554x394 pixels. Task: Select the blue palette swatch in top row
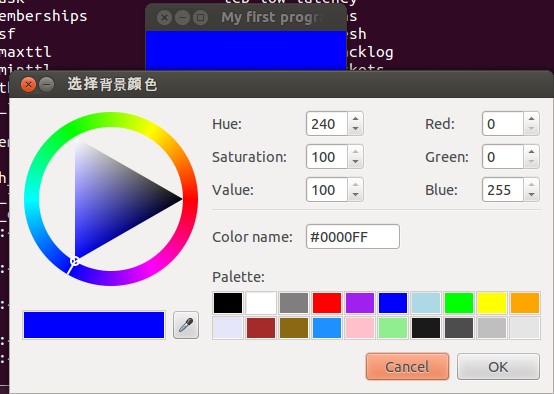click(x=393, y=303)
